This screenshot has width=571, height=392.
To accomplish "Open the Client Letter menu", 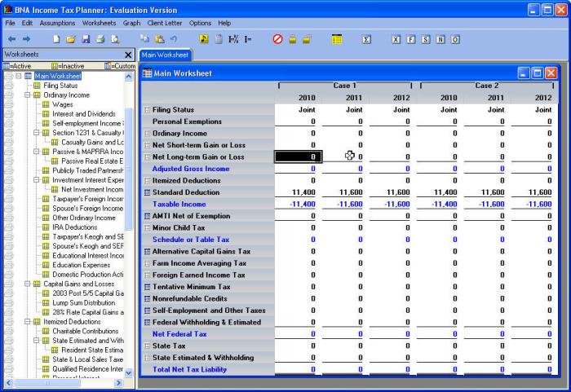I will point(165,23).
